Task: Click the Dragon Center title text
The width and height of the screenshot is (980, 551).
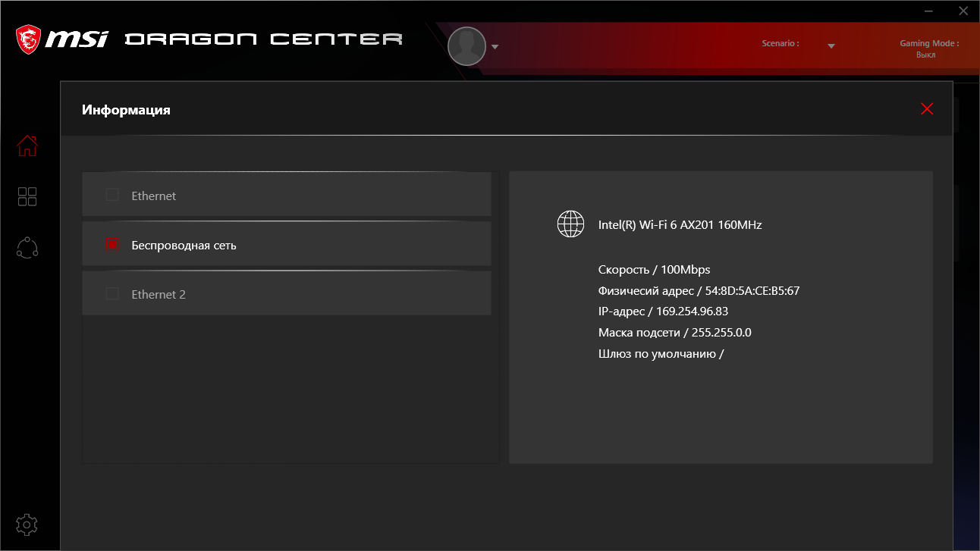Action: click(263, 39)
